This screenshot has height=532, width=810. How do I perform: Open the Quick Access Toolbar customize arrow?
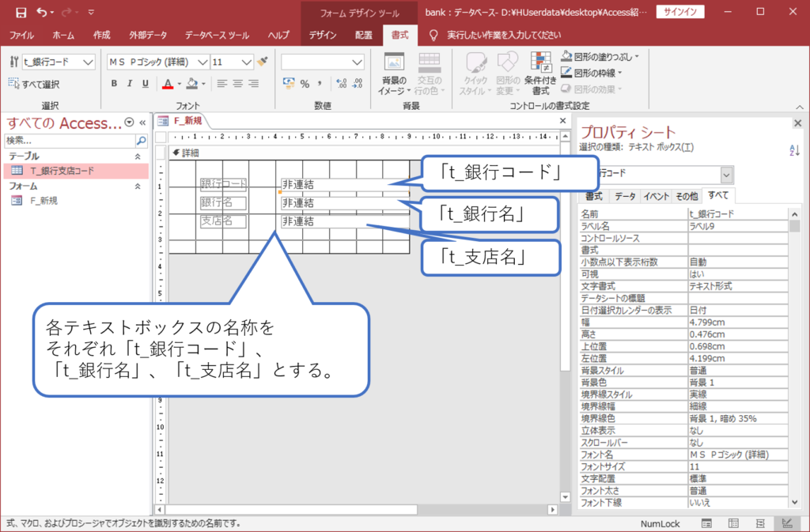pyautogui.click(x=91, y=13)
